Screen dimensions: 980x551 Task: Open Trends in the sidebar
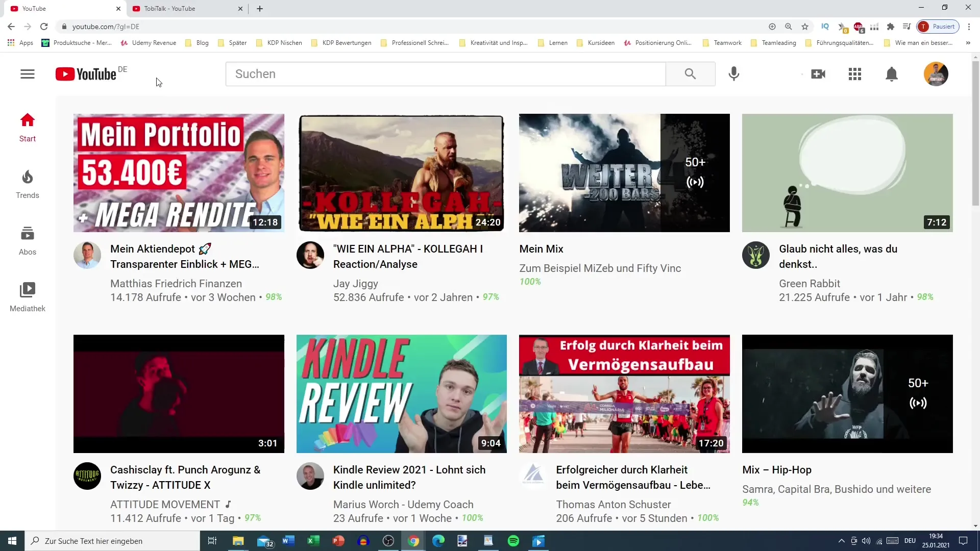28,184
